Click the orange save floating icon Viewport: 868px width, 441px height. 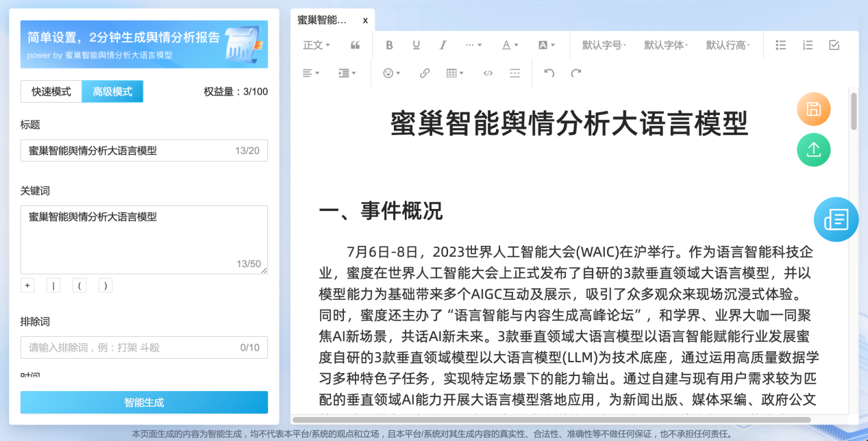(813, 109)
